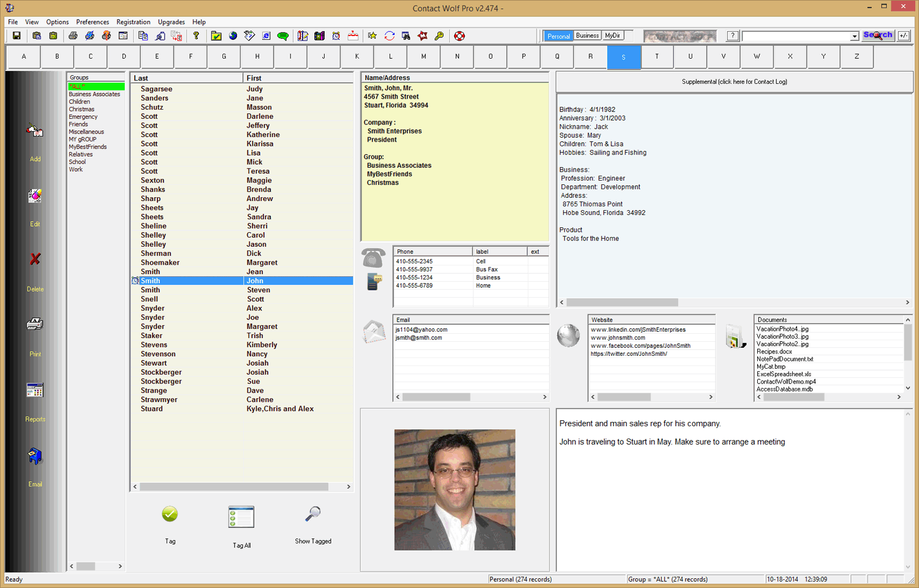Click the binoculars find icon
This screenshot has height=588, width=919.
[x=406, y=36]
